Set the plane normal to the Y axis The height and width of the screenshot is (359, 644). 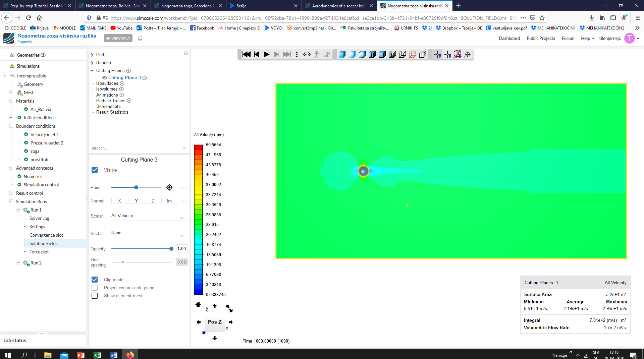tap(136, 201)
